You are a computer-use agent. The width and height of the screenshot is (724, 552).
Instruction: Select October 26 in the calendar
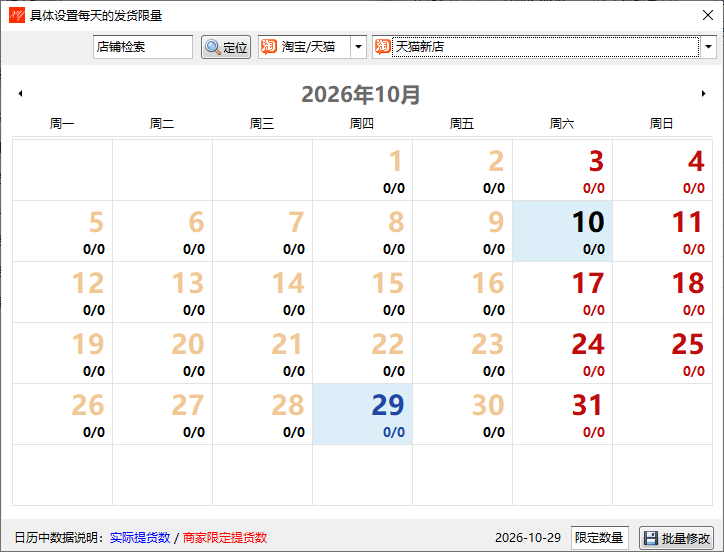[x=62, y=414]
